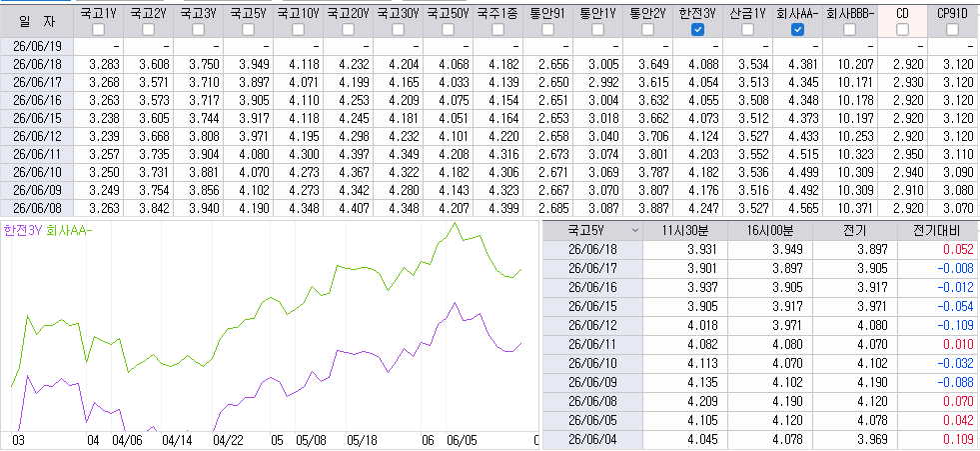Viewport: 980px width, 451px height.
Task: Tick the 통안91 checkbox
Action: pyautogui.click(x=548, y=29)
